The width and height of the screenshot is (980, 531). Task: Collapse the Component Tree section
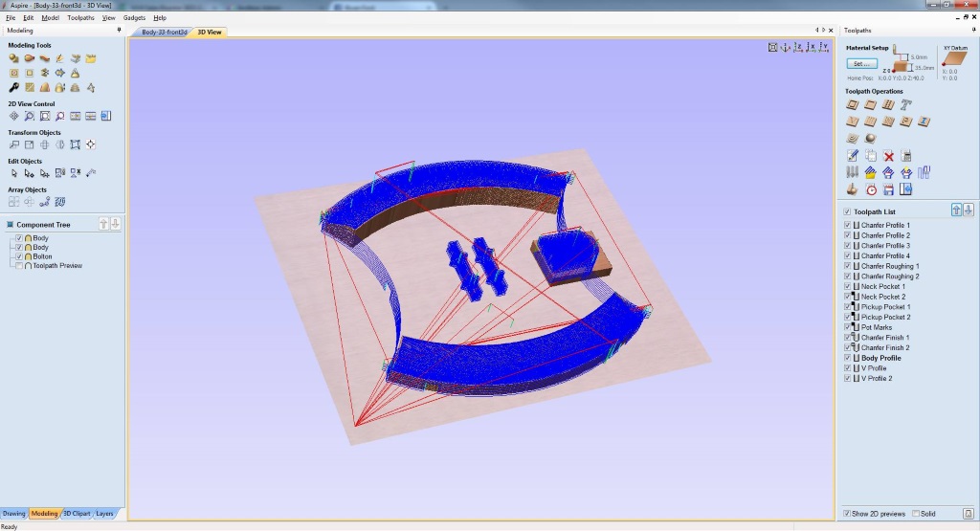(11, 225)
